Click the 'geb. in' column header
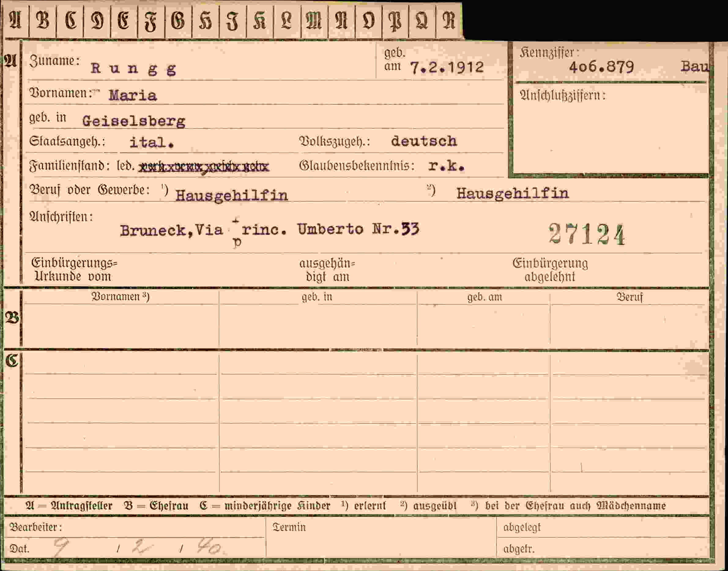728x571 pixels. tap(317, 297)
